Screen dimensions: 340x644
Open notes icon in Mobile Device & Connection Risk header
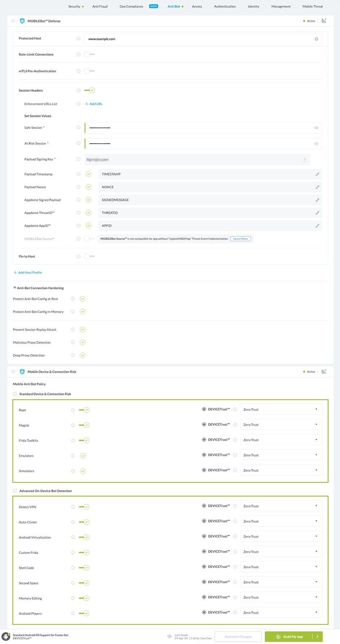[x=324, y=372]
